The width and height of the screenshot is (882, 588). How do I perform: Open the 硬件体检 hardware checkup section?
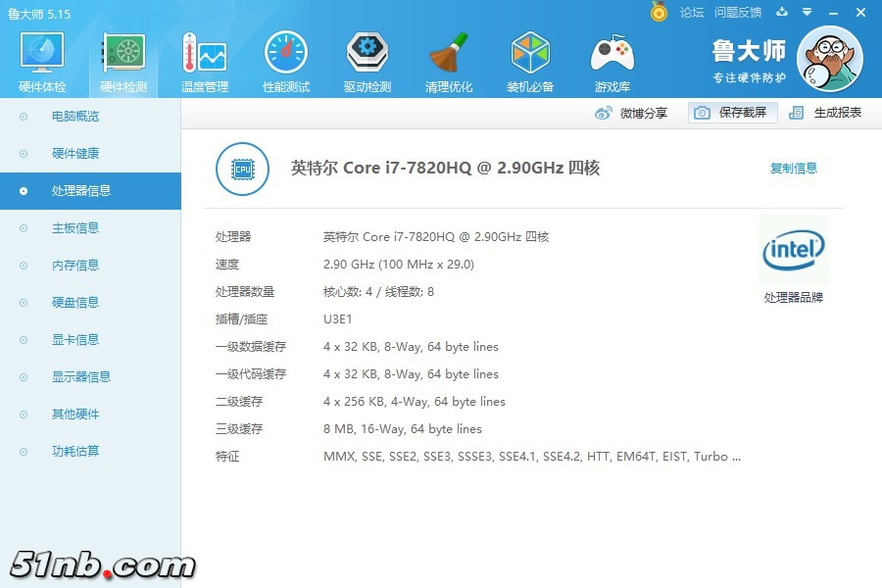[x=42, y=62]
